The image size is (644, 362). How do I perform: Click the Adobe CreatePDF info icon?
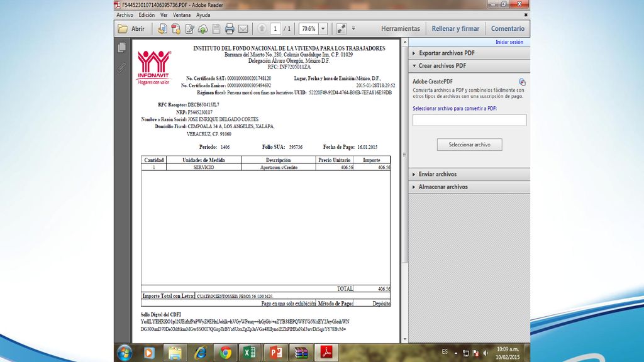[x=521, y=82]
